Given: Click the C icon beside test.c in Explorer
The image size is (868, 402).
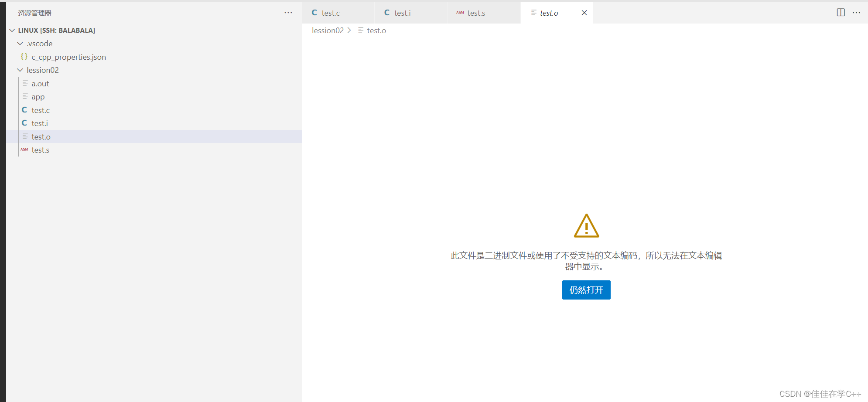Looking at the screenshot, I should 24,109.
